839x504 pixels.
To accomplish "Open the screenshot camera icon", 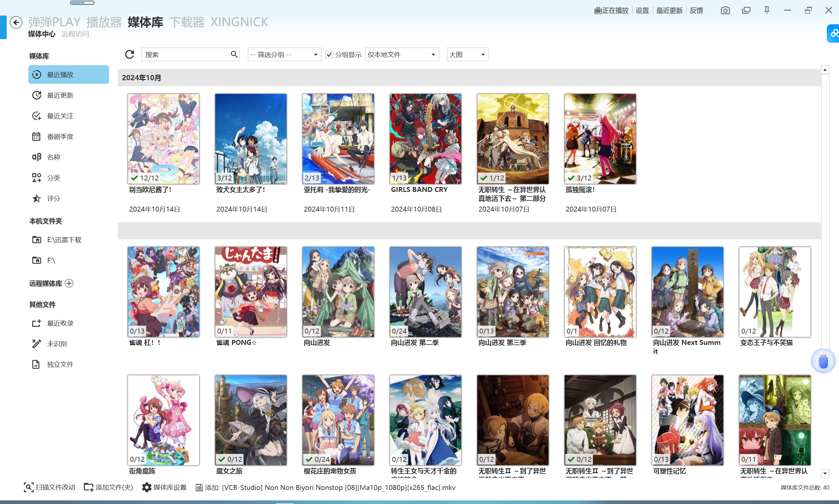I will pyautogui.click(x=725, y=10).
